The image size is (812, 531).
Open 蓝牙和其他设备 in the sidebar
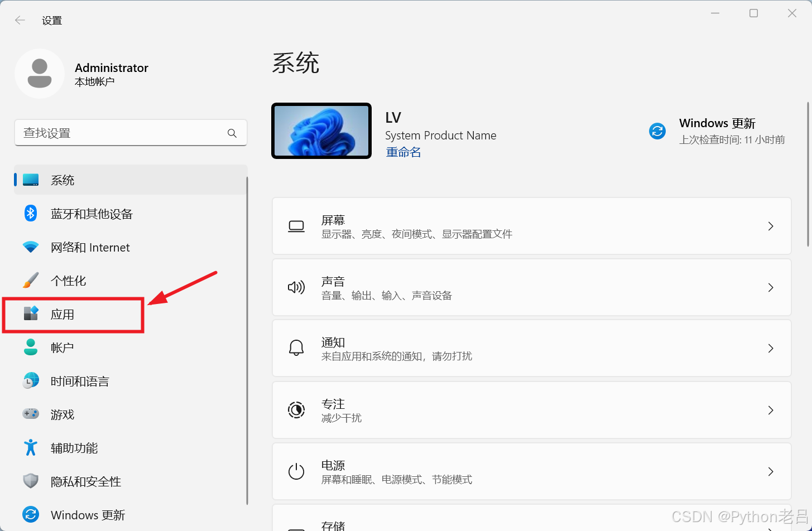(x=131, y=214)
